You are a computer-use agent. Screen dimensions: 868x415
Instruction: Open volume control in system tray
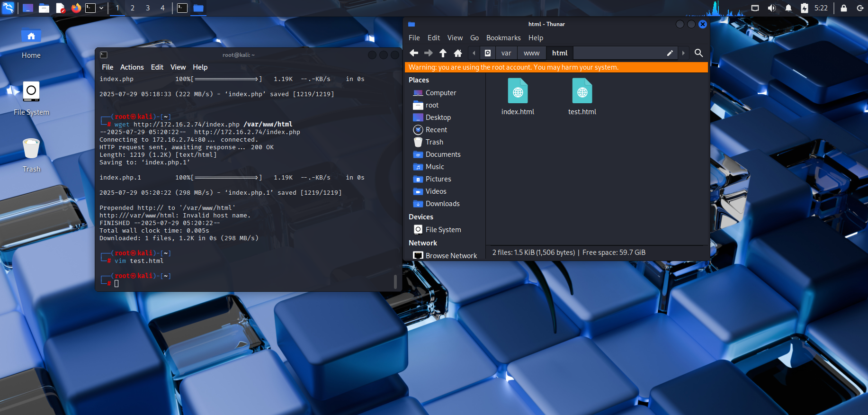[772, 8]
